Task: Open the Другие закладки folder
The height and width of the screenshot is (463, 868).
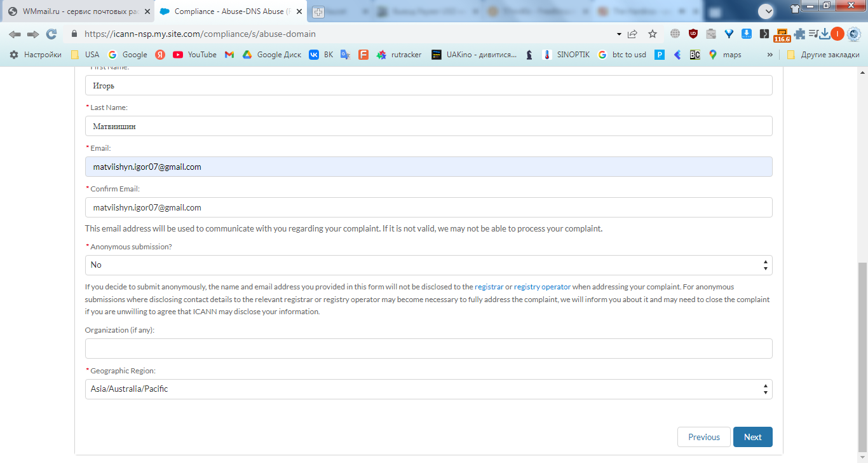Action: pyautogui.click(x=823, y=55)
